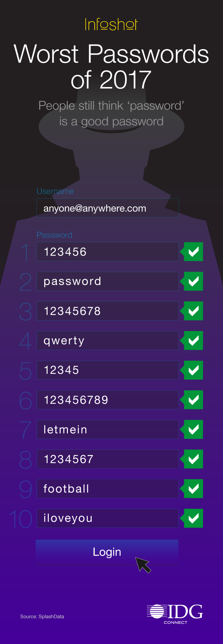
Task: Click the Worst Passwords of 2017 heading
Action: (x=111, y=66)
